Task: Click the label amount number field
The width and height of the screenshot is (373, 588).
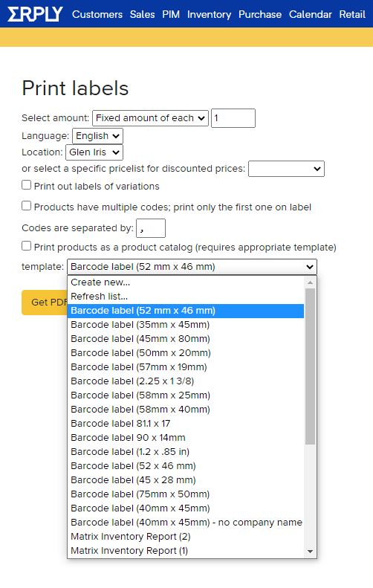Action: tap(233, 118)
